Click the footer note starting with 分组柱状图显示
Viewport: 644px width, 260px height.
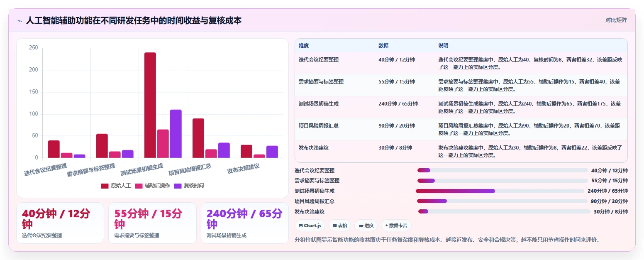pos(447,240)
